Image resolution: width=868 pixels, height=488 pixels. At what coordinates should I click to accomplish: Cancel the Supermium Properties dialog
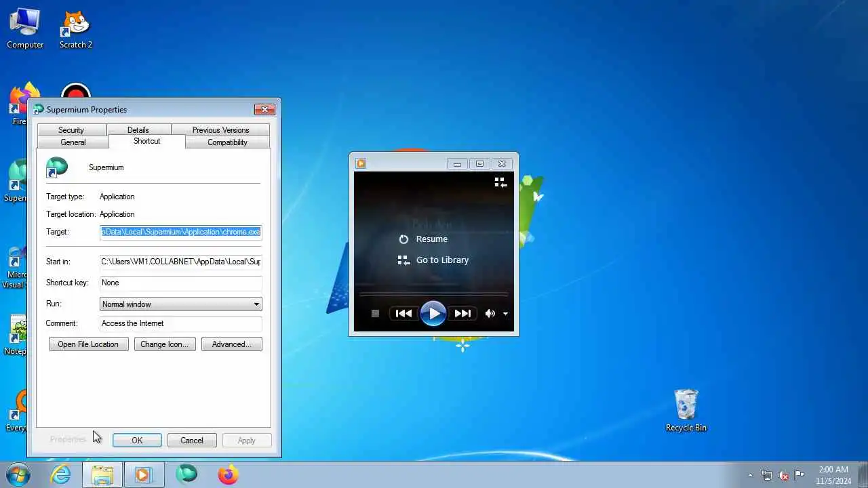(x=191, y=441)
